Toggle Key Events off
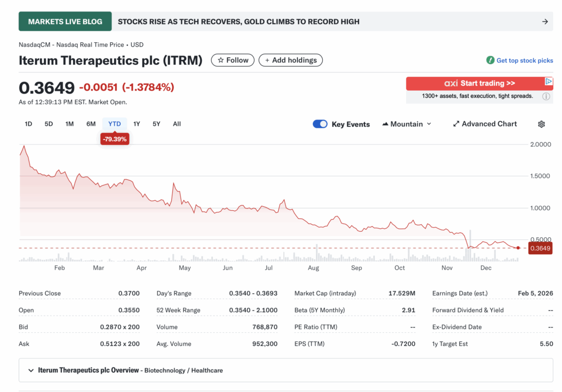The width and height of the screenshot is (562, 392). coord(320,124)
